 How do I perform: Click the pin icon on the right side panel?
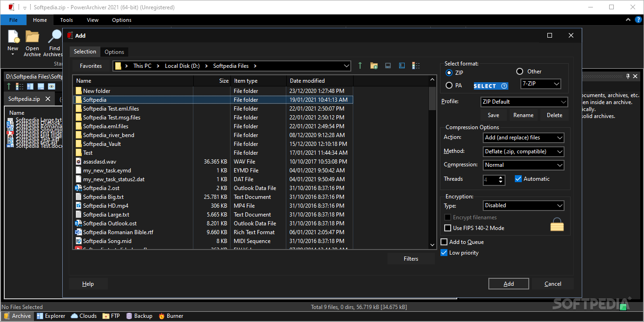pos(628,76)
